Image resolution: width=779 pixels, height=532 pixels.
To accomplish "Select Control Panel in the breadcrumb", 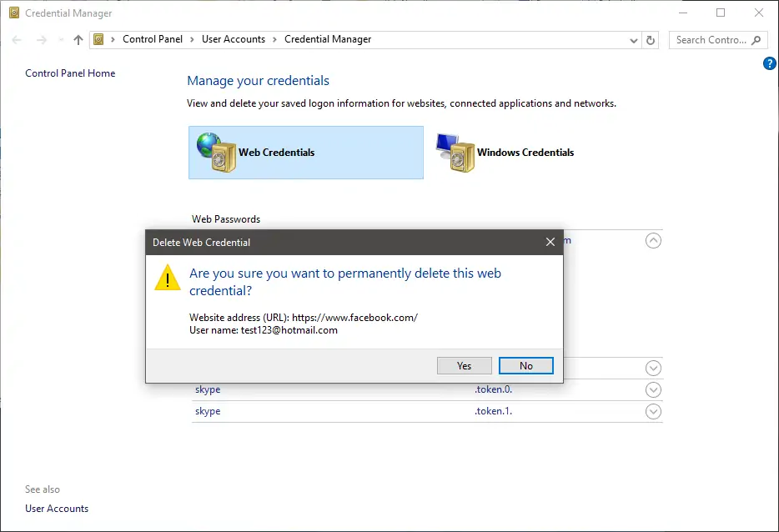I will [x=153, y=39].
